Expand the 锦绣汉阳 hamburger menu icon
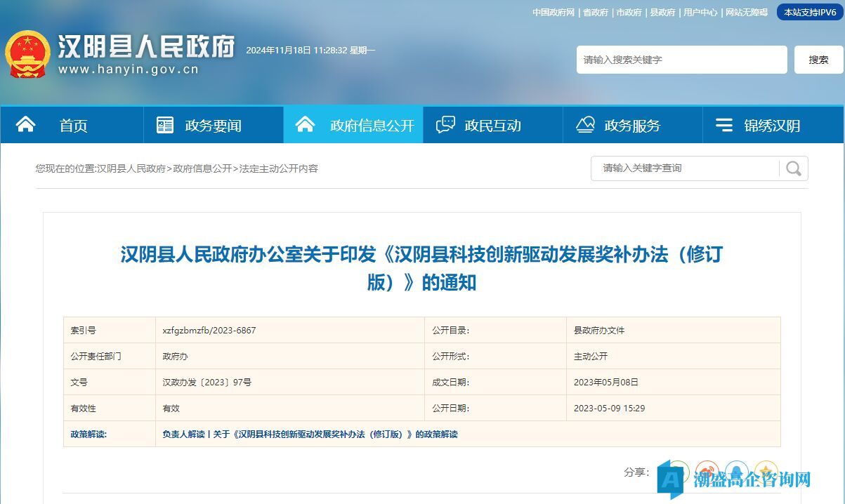845x504 pixels. (724, 126)
